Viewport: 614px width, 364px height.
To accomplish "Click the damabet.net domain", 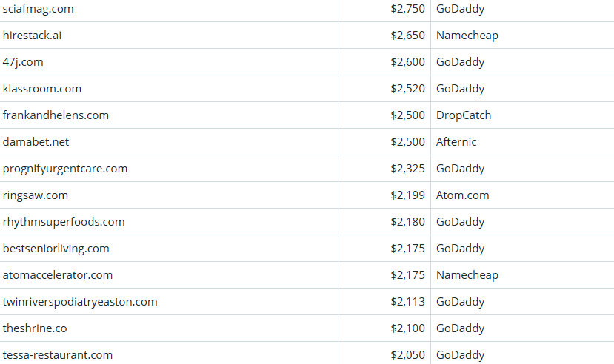I will (36, 142).
